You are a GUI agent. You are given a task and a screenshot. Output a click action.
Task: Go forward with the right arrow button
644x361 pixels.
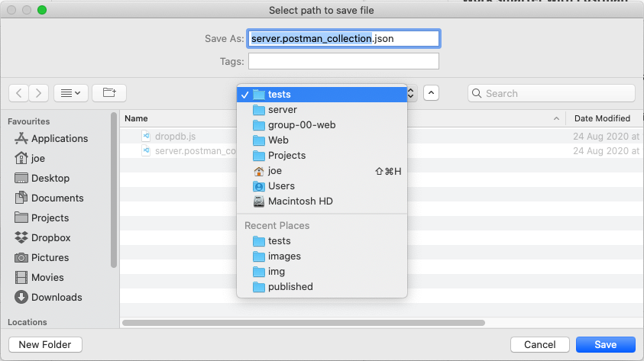[39, 93]
